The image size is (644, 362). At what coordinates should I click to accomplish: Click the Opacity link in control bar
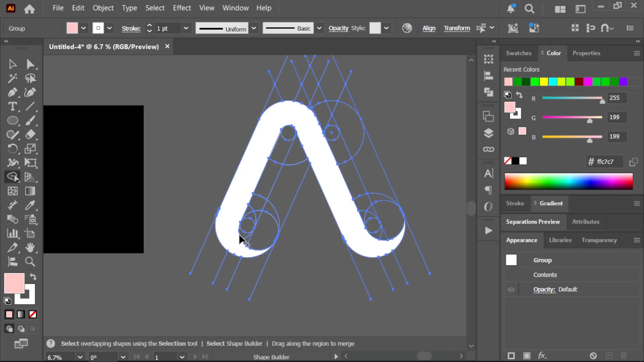tap(338, 28)
